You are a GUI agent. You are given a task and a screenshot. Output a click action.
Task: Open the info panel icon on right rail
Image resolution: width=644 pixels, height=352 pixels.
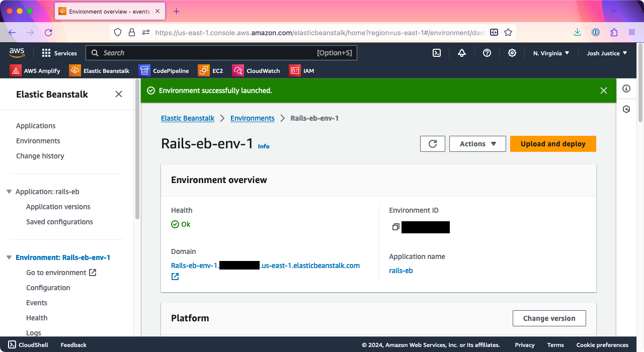(626, 89)
